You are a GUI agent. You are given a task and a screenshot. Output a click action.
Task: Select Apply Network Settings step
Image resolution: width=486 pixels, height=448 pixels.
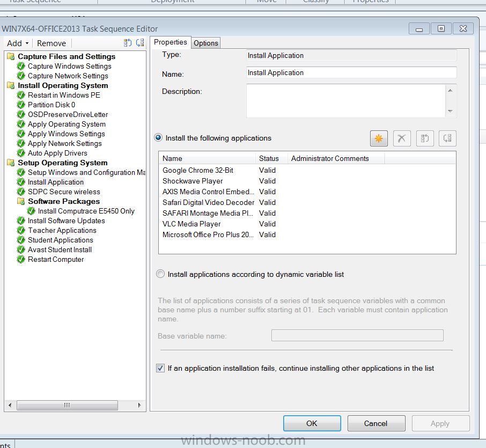click(65, 143)
